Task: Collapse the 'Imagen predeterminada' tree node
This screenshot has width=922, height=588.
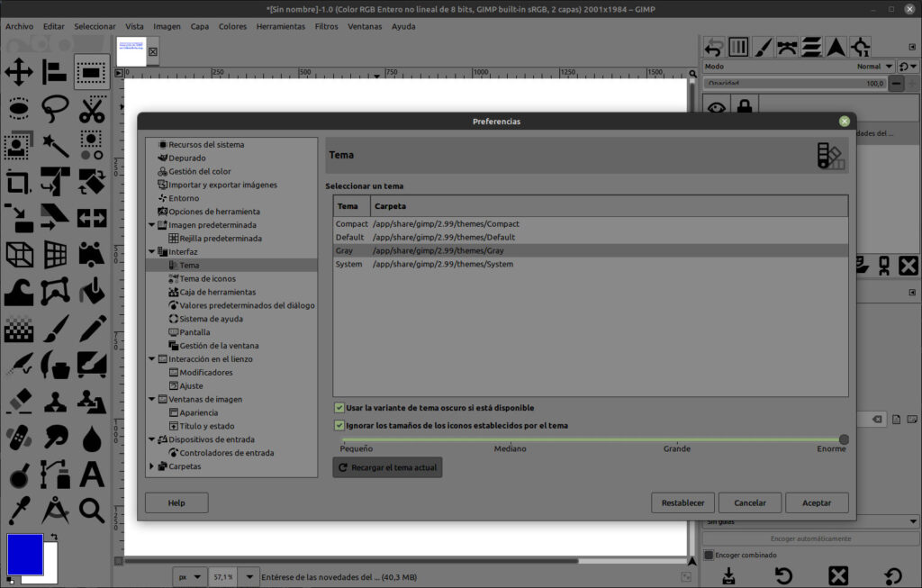Action: pyautogui.click(x=151, y=224)
